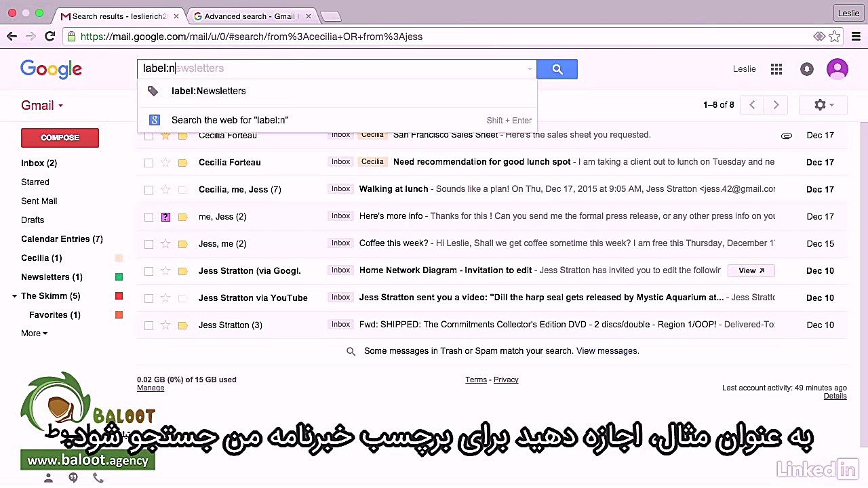Click the 'View messages' link
Screen dimensions: 868x488
click(607, 351)
